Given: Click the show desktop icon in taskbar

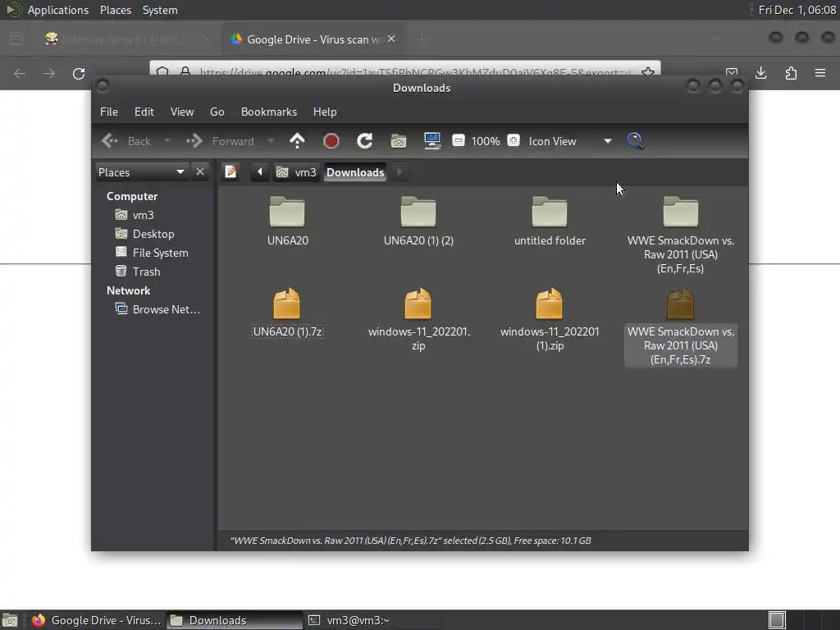Looking at the screenshot, I should (10, 620).
